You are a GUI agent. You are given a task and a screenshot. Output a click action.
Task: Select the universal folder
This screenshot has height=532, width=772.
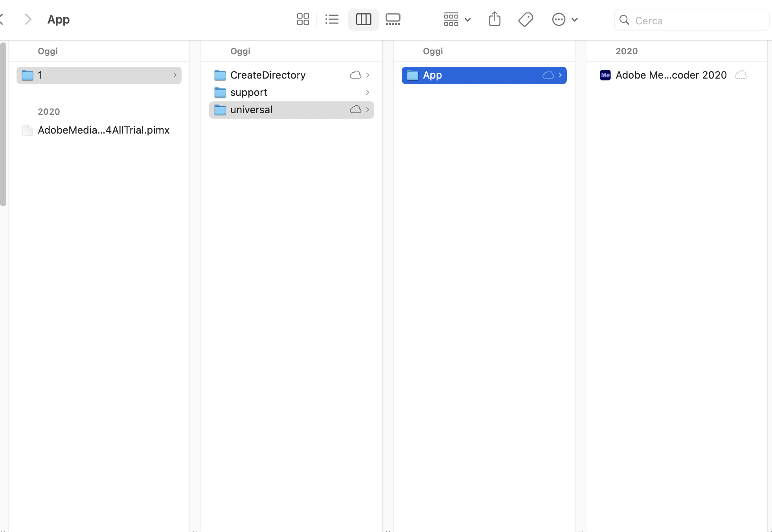pyautogui.click(x=292, y=110)
